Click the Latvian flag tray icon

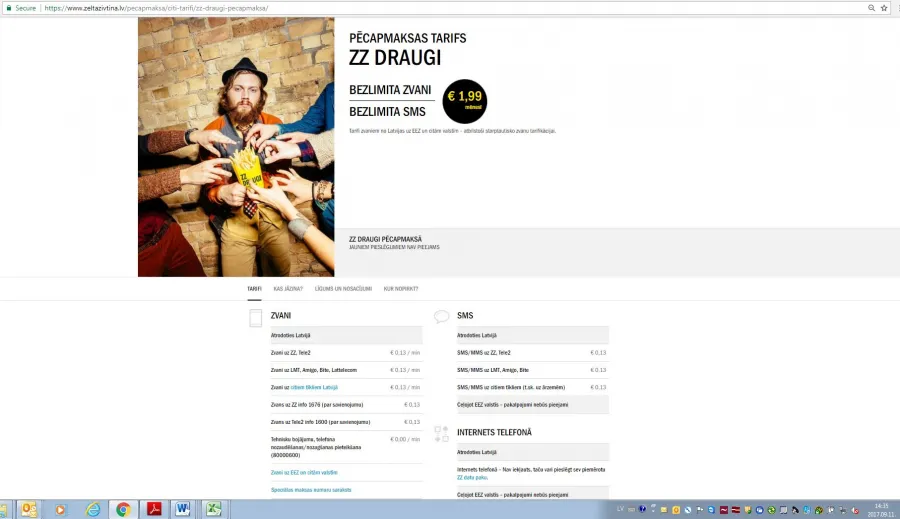click(736, 510)
